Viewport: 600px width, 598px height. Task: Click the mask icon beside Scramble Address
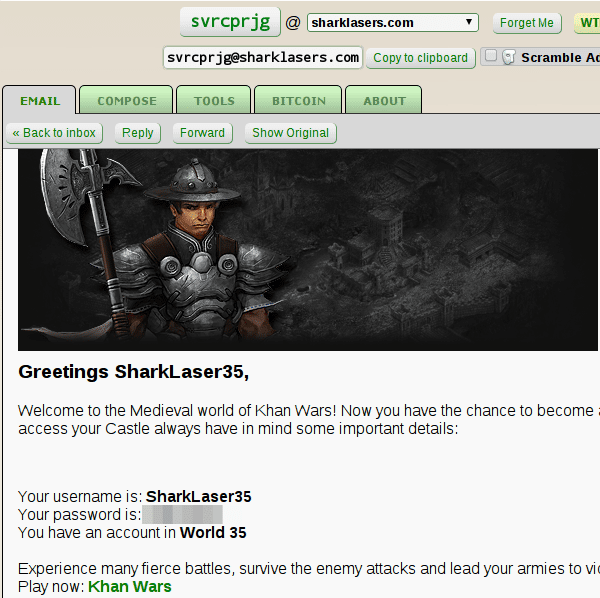pyautogui.click(x=509, y=57)
